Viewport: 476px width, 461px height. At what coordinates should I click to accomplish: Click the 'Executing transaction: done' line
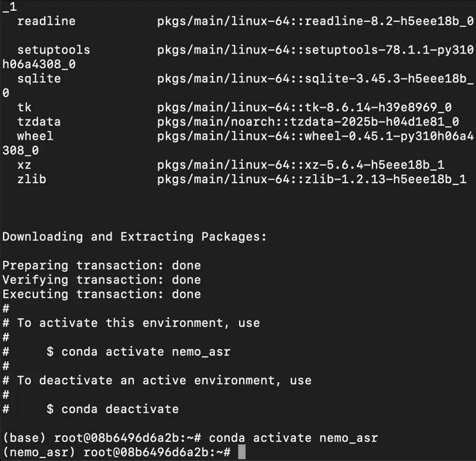(102, 294)
